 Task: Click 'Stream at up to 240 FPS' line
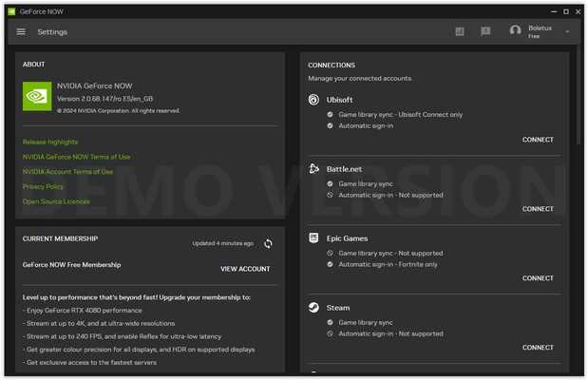(122, 336)
